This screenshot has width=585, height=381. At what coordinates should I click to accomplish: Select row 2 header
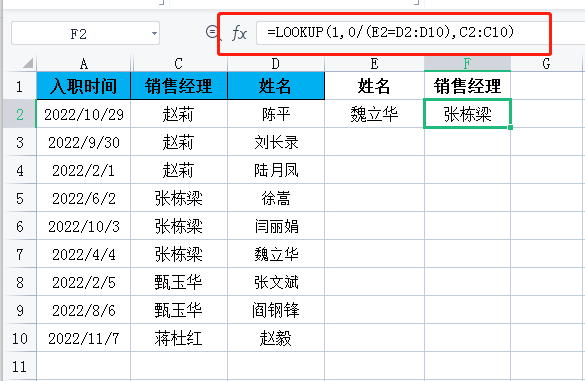pyautogui.click(x=20, y=114)
